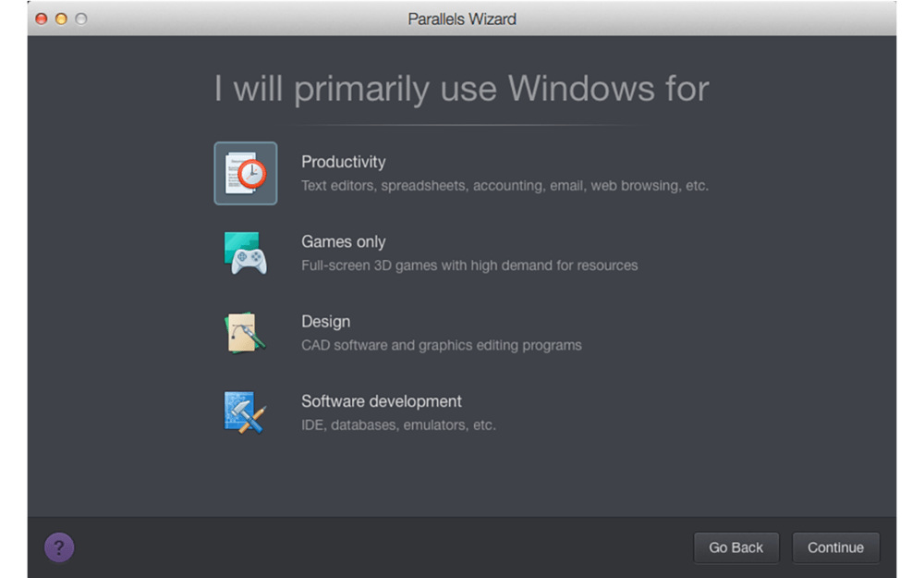
Task: Click 'Full-screen 3D games' description
Action: tap(469, 265)
